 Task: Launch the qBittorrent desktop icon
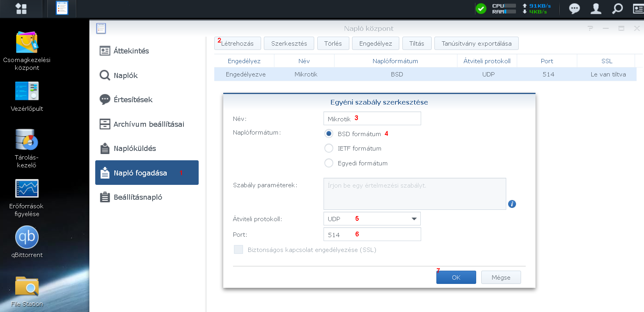pyautogui.click(x=27, y=237)
